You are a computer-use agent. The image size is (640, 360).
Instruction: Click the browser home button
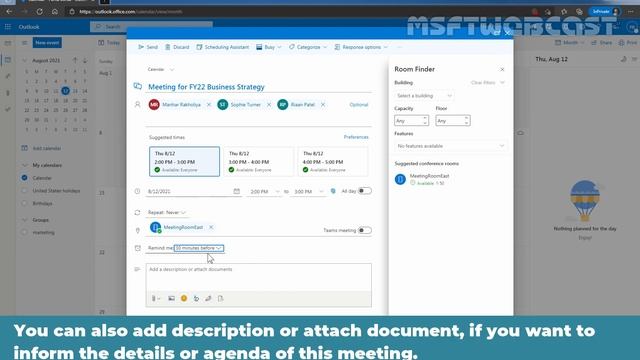[x=55, y=11]
